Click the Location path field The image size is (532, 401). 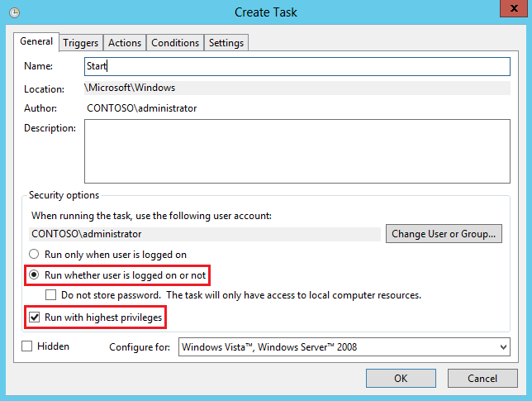click(297, 88)
